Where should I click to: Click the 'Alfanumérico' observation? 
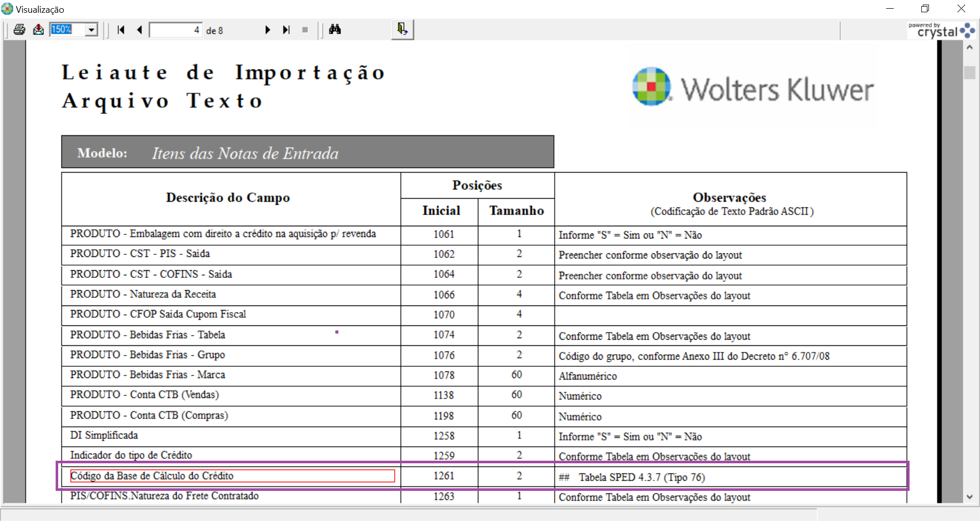point(587,376)
